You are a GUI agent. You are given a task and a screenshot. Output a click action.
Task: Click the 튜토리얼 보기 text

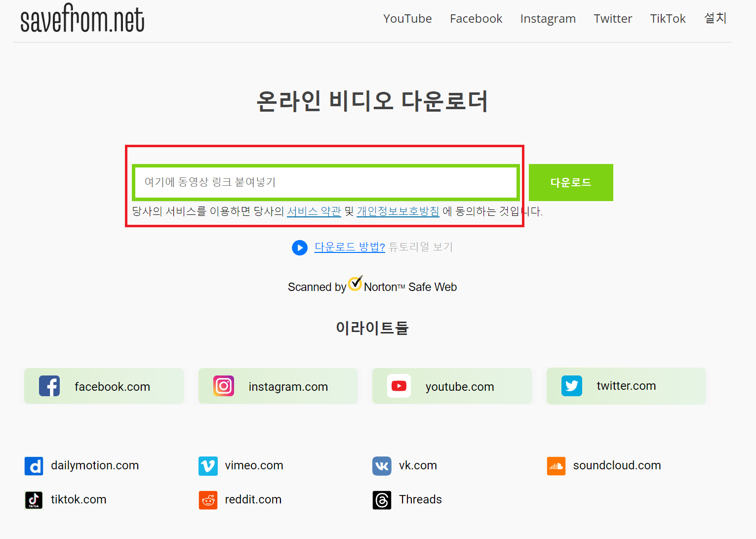point(421,247)
